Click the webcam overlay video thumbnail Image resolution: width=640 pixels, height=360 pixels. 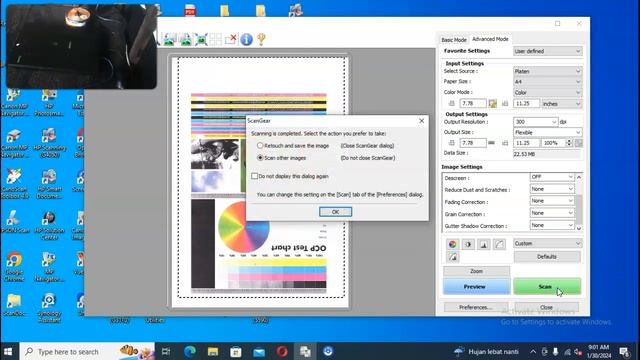82,46
